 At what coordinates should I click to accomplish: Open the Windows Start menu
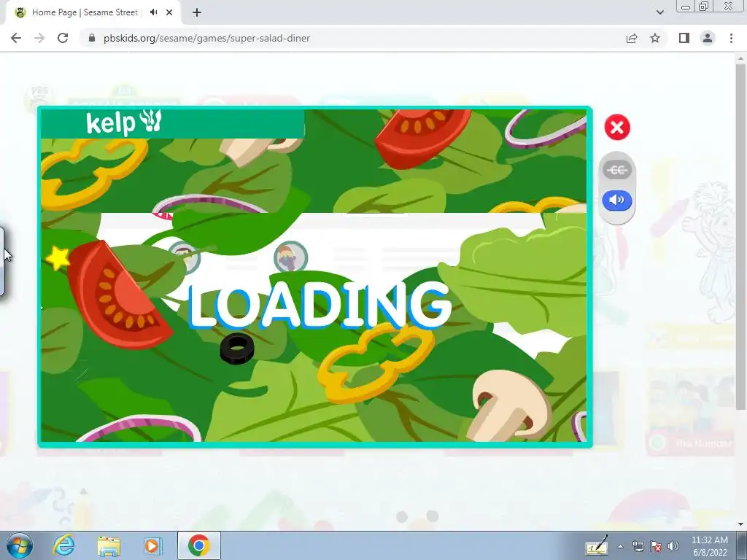pyautogui.click(x=19, y=545)
